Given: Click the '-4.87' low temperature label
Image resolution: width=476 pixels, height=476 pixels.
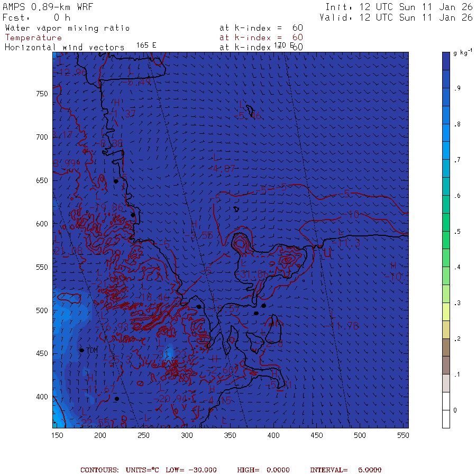Looking at the screenshot, I should pyautogui.click(x=221, y=169).
